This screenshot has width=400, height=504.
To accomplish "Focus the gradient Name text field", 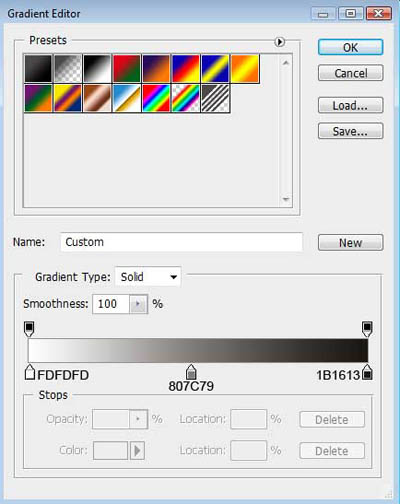I will [x=182, y=242].
